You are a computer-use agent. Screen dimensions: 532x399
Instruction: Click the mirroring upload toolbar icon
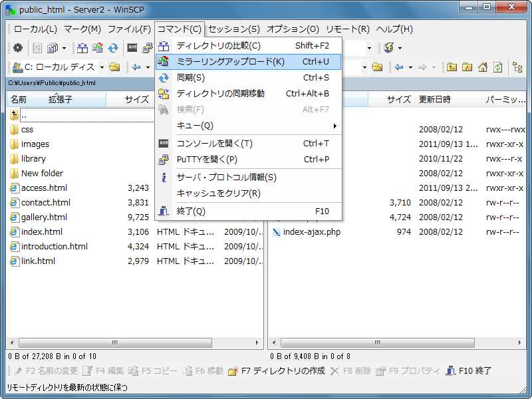(98, 48)
